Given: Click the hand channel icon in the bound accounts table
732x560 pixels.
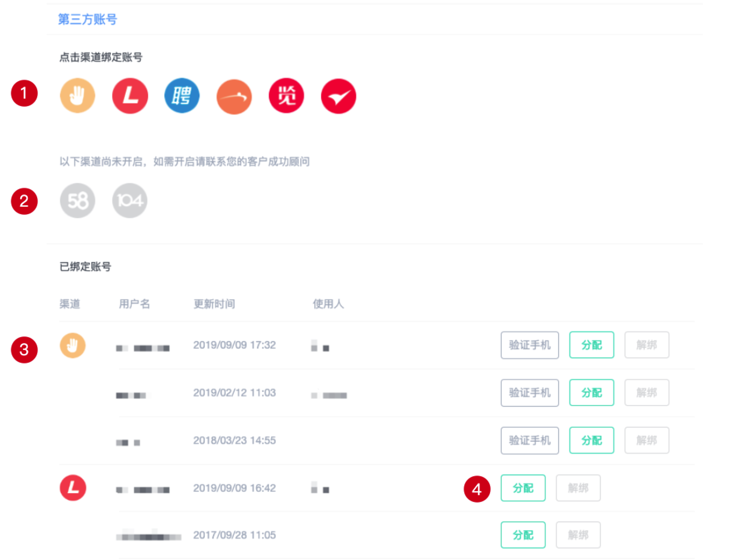Looking at the screenshot, I should coord(73,346).
